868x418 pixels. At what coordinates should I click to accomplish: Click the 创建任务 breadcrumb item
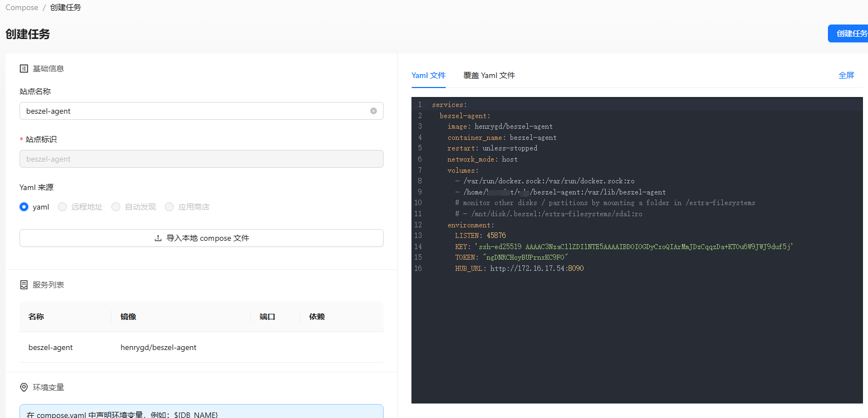point(66,8)
